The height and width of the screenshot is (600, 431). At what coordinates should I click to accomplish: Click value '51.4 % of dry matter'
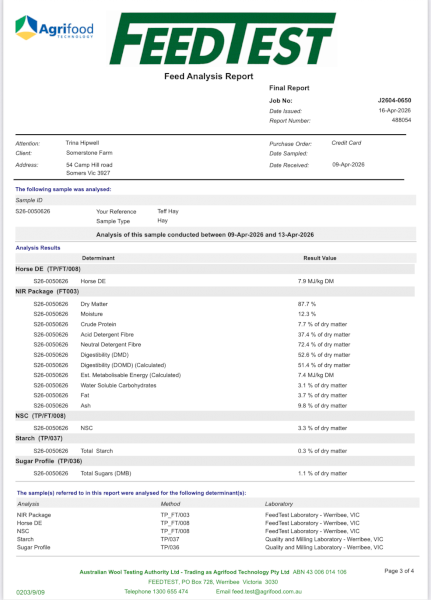click(324, 365)
